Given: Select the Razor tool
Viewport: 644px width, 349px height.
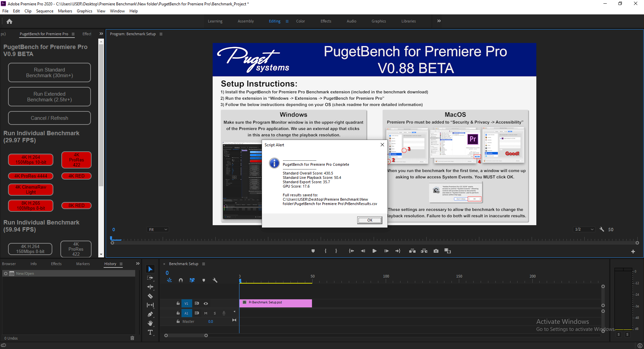Looking at the screenshot, I should coord(150,296).
